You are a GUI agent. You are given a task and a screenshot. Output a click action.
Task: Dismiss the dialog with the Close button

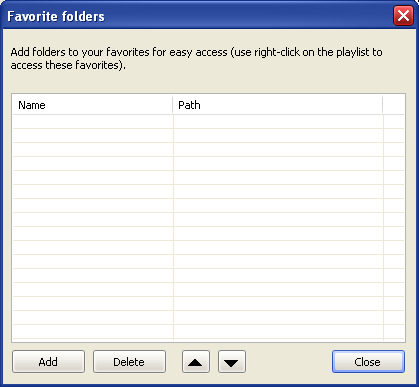(368, 362)
